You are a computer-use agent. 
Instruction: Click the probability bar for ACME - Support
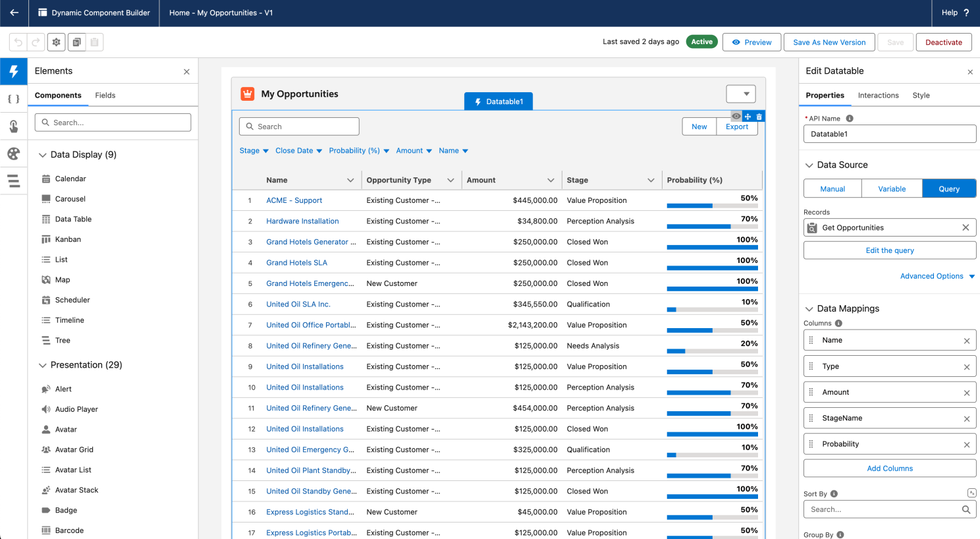tap(712, 206)
